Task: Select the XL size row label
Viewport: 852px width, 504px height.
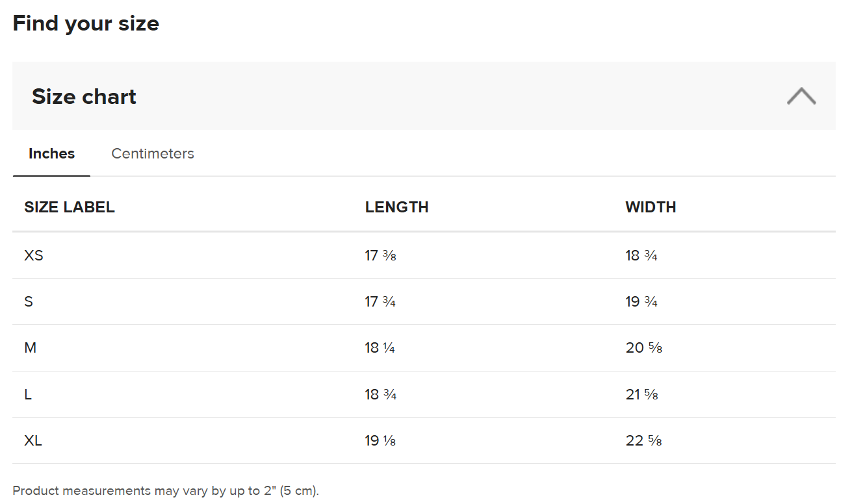Action: click(33, 441)
